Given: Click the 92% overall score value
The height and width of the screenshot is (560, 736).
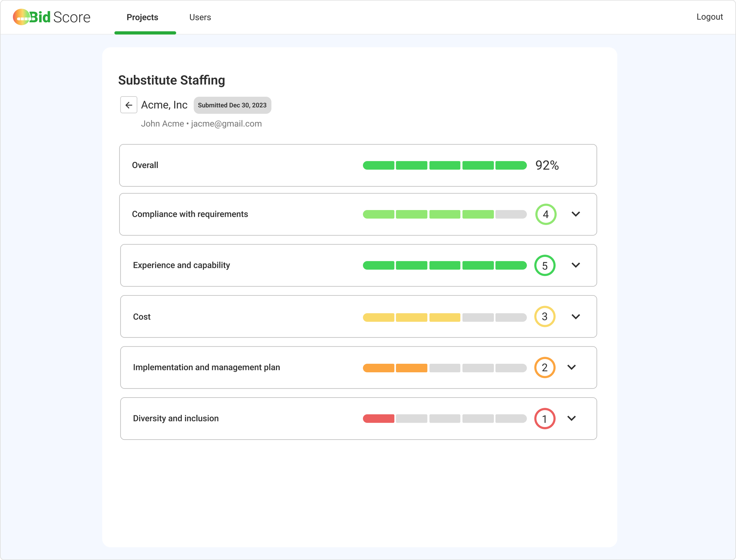Looking at the screenshot, I should point(547,165).
